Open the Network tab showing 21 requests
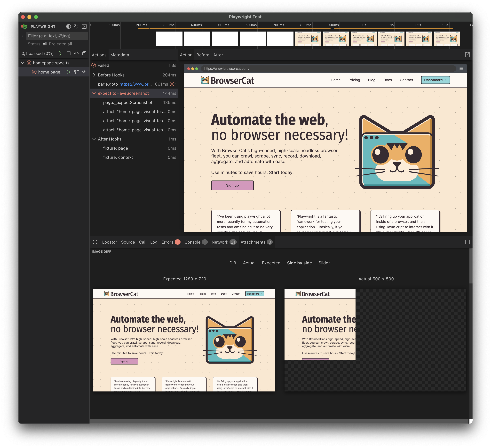Image resolution: width=491 pixels, height=448 pixels. pos(220,242)
